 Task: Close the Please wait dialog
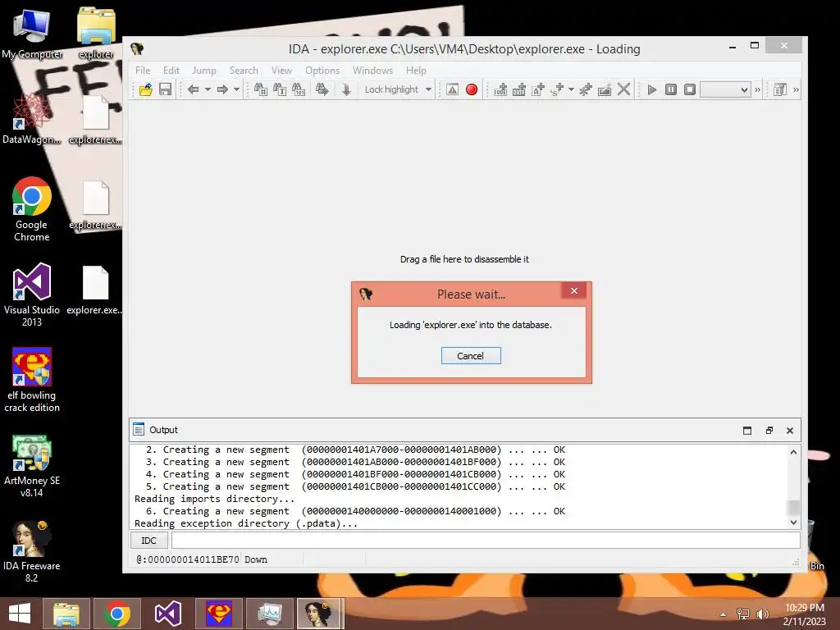click(x=573, y=290)
